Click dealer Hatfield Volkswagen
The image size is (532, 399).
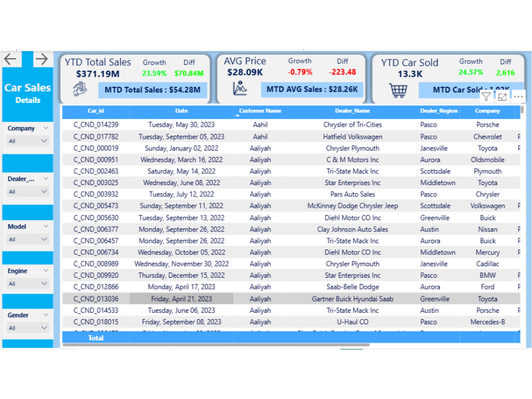[x=353, y=137]
